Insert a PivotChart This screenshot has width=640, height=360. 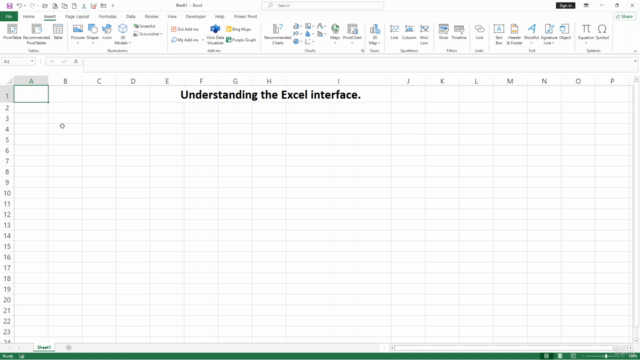pyautogui.click(x=352, y=33)
